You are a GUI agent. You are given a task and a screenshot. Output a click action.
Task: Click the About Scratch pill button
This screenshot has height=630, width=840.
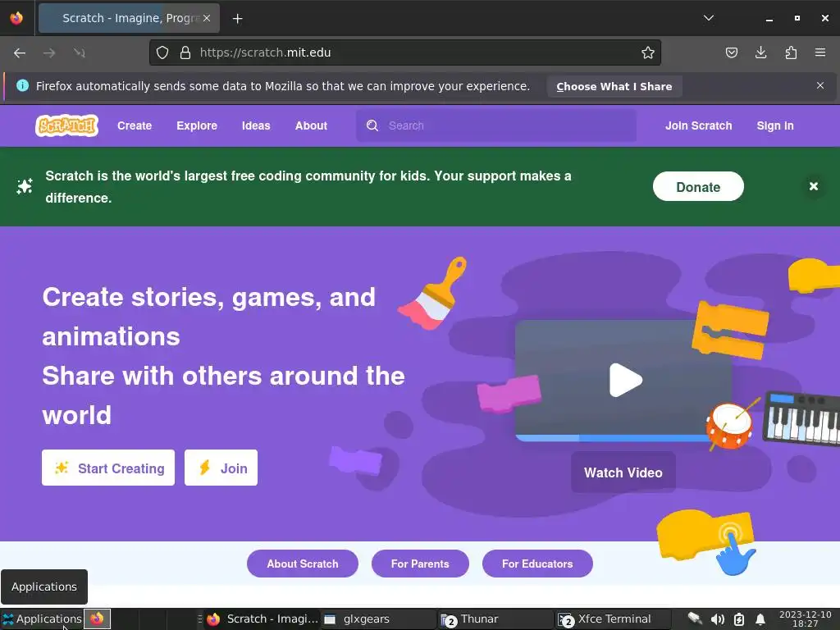click(302, 564)
